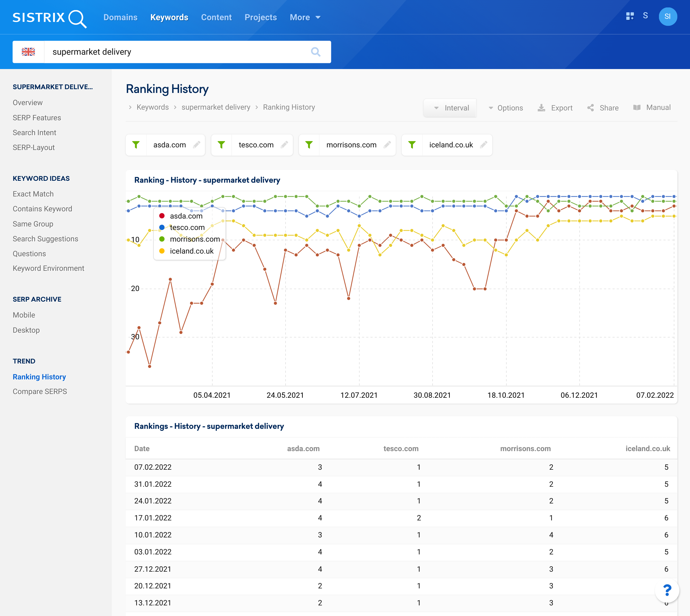Open the Projects tab
The height and width of the screenshot is (616, 690).
261,17
